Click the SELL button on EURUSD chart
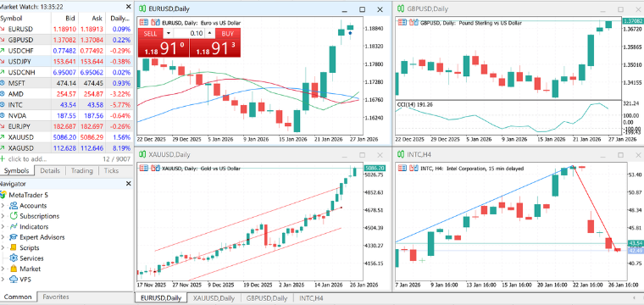This screenshot has height=305, width=644. point(150,34)
